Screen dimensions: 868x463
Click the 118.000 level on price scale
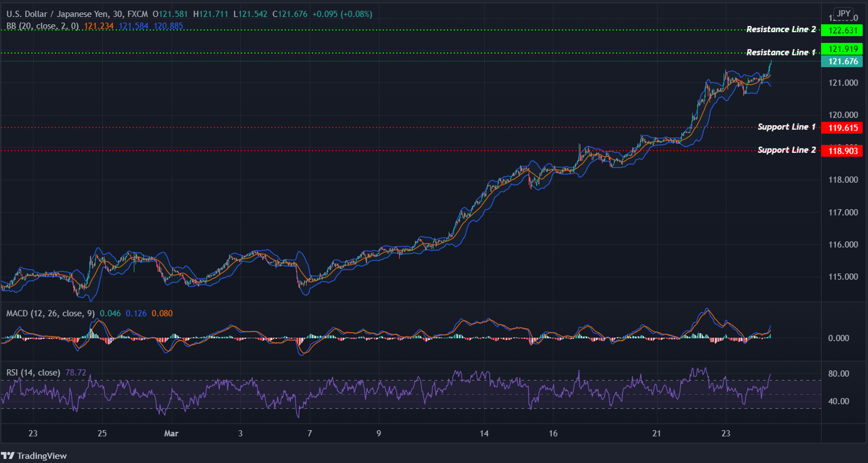pos(844,179)
